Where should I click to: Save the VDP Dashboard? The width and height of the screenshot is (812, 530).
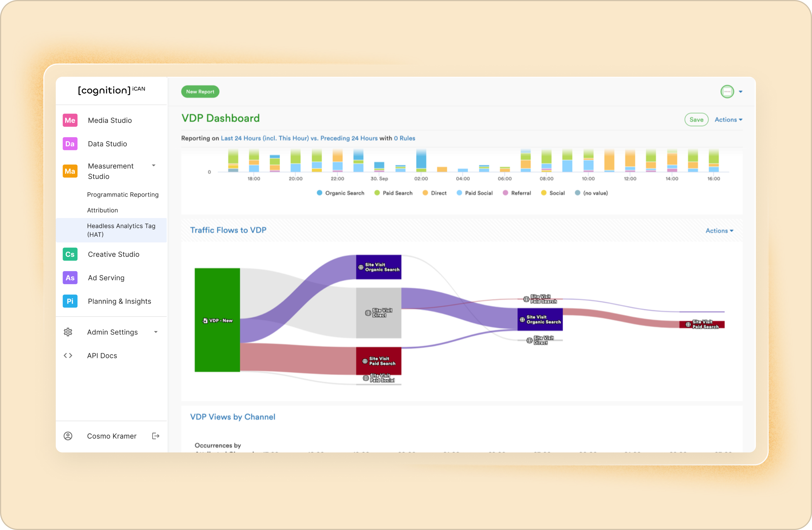(696, 120)
